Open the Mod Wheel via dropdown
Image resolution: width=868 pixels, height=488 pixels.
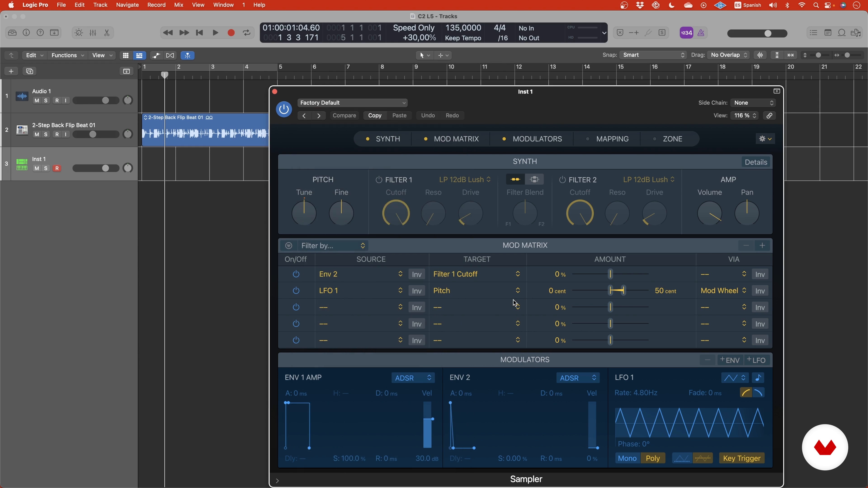pos(724,291)
